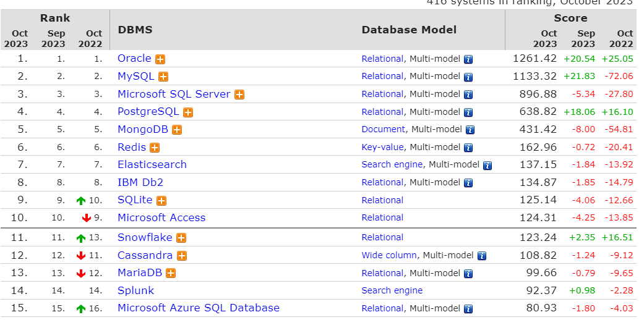
Task: Click the +18.06 change in PostgreSQL row
Action: [579, 112]
